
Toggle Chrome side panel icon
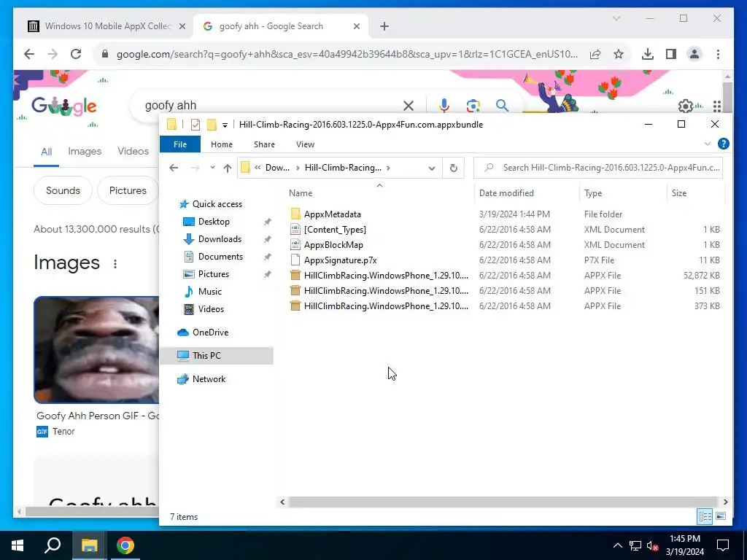(671, 54)
